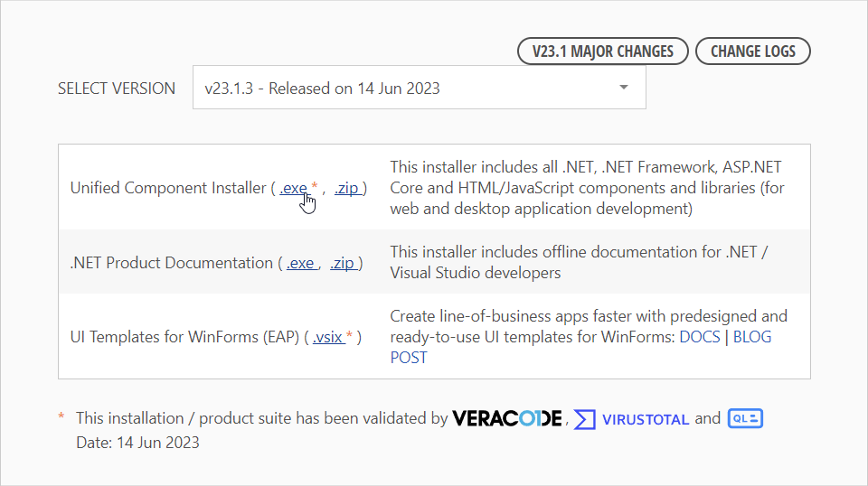The height and width of the screenshot is (486, 868).
Task: Open the BLOG POST link
Action: pos(751,337)
